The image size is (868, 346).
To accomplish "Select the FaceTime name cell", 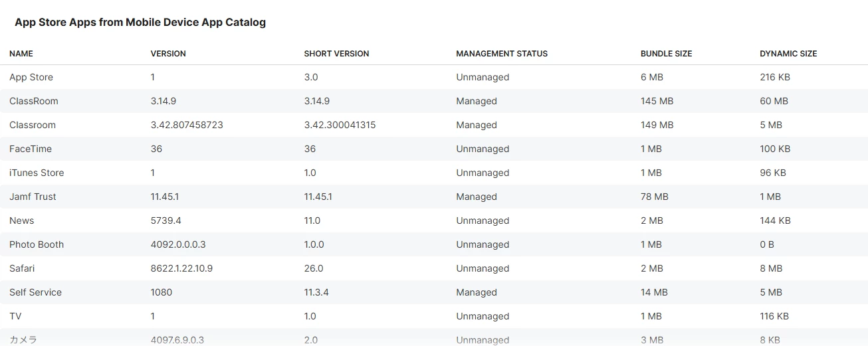I will (x=31, y=149).
